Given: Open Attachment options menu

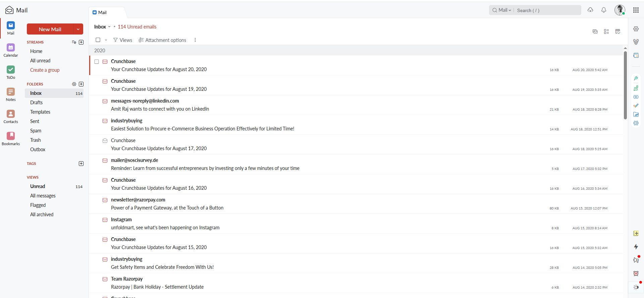Looking at the screenshot, I should (x=162, y=40).
